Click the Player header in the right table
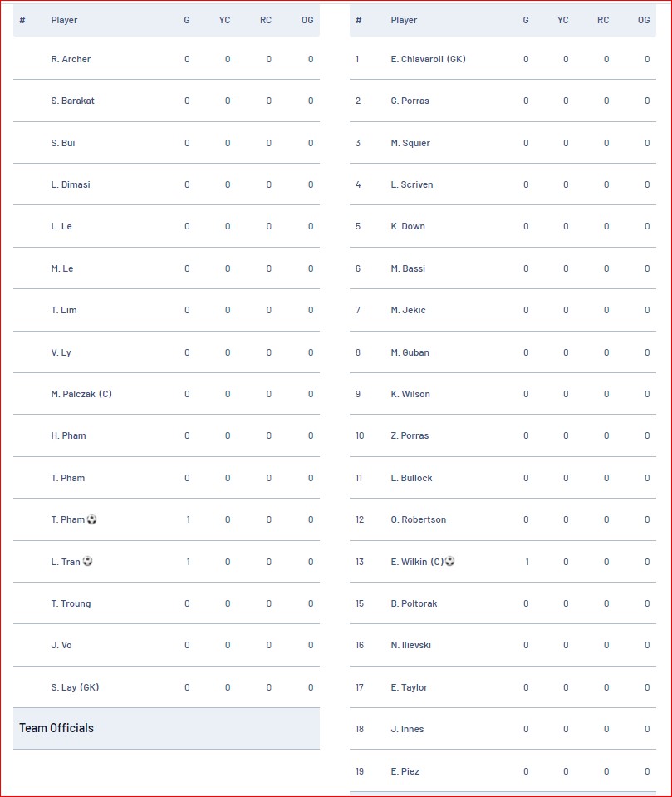Screen dimensions: 672x797 [x=404, y=20]
